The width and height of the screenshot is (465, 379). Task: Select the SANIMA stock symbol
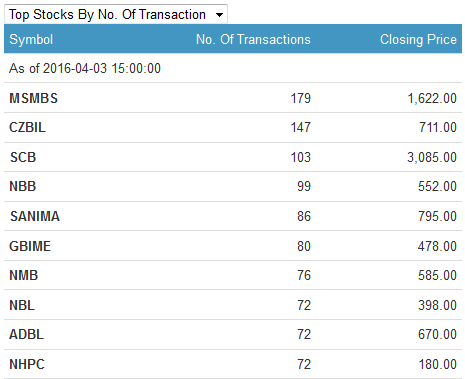(x=35, y=216)
